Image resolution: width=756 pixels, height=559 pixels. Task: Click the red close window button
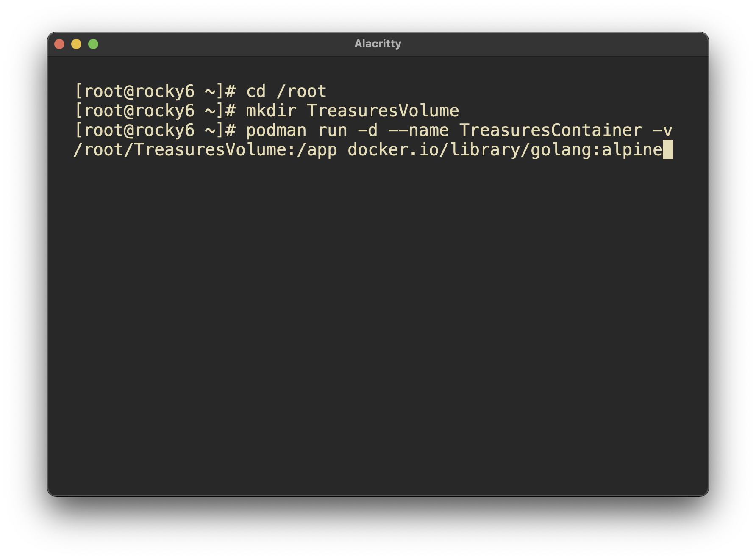59,44
